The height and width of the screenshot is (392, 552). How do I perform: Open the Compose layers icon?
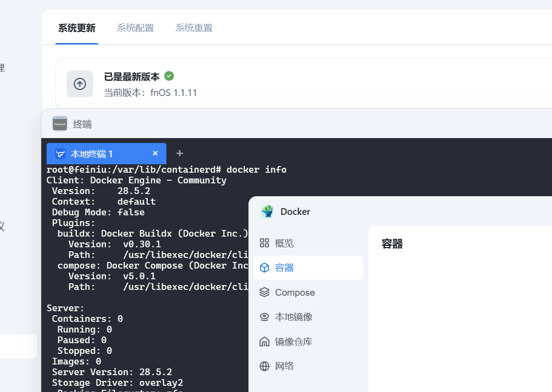pos(264,292)
